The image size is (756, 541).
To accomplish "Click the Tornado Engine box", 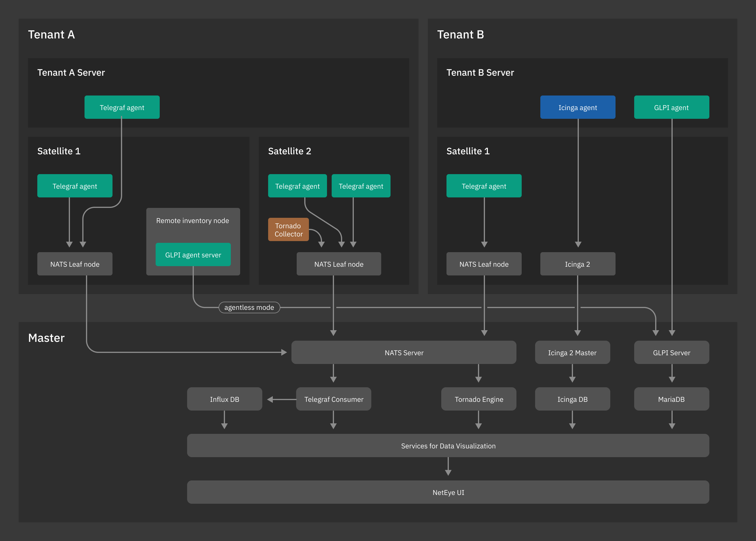I will [x=479, y=399].
